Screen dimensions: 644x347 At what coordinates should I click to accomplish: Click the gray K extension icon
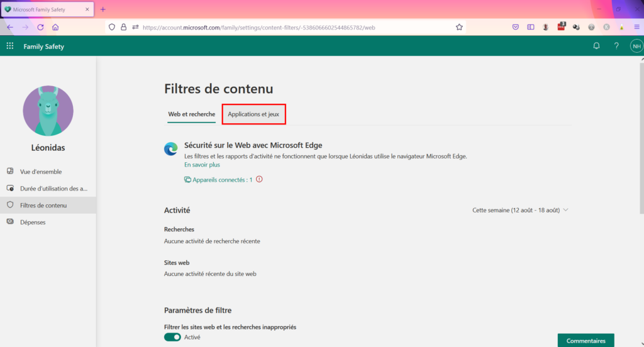(607, 27)
